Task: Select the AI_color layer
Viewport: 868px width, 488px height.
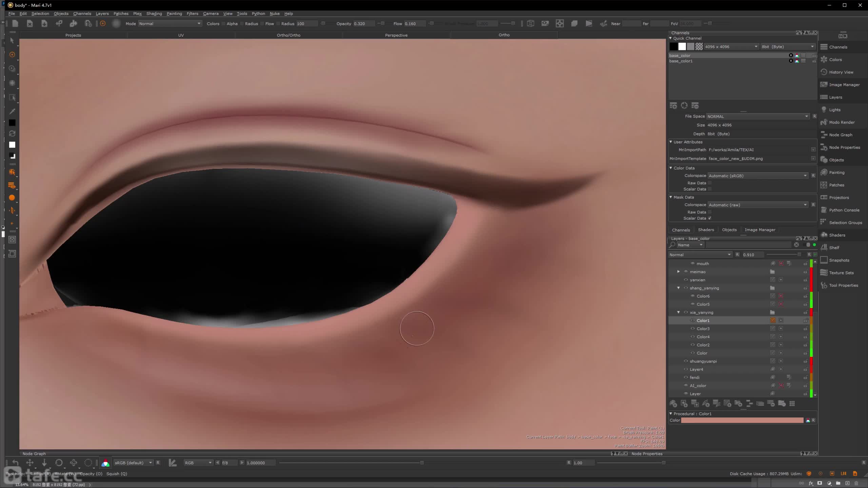Action: point(698,386)
